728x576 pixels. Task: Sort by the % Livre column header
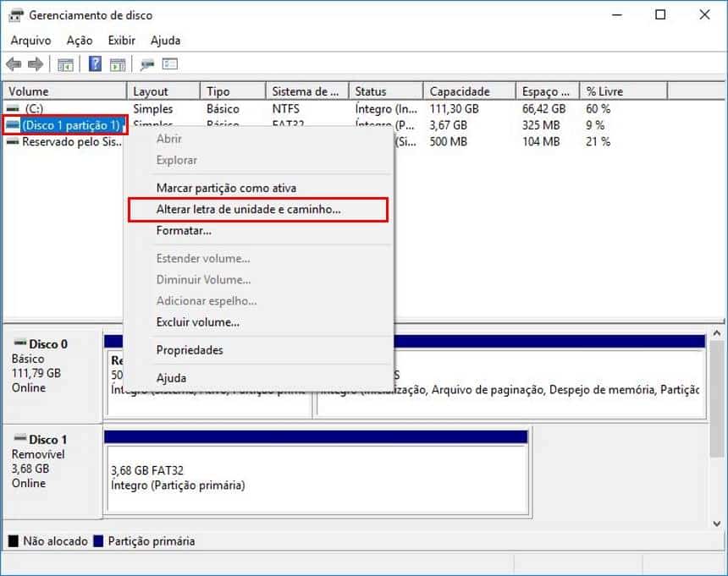tap(624, 91)
